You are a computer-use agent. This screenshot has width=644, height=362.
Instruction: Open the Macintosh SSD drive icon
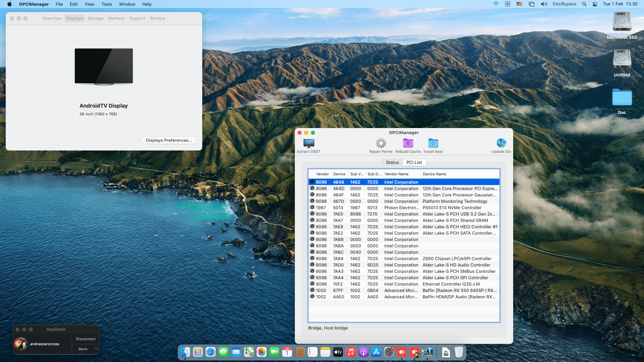(622, 22)
